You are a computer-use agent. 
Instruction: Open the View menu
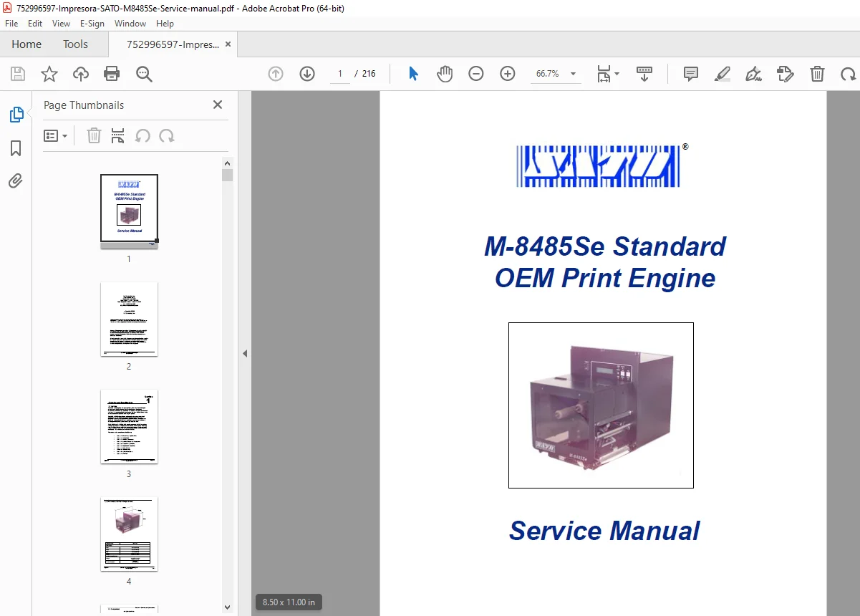point(62,24)
